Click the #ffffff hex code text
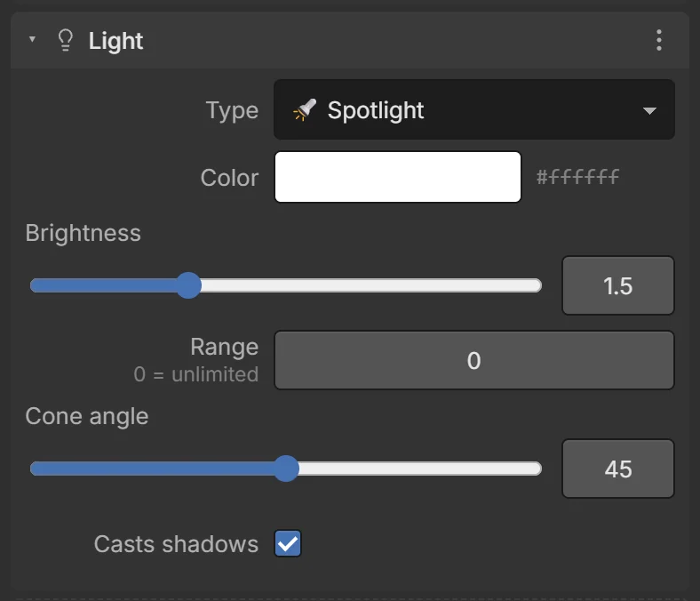The height and width of the screenshot is (601, 700). pos(577,177)
